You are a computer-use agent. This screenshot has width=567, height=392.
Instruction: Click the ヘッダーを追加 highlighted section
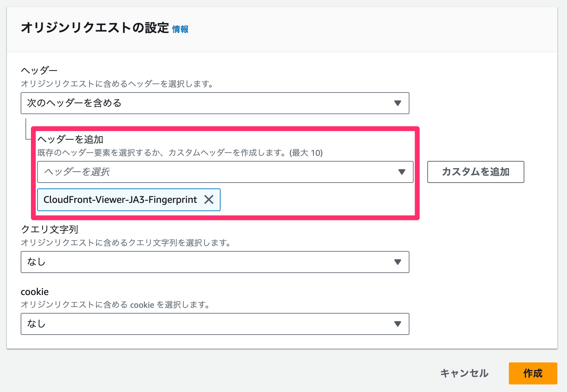71,140
